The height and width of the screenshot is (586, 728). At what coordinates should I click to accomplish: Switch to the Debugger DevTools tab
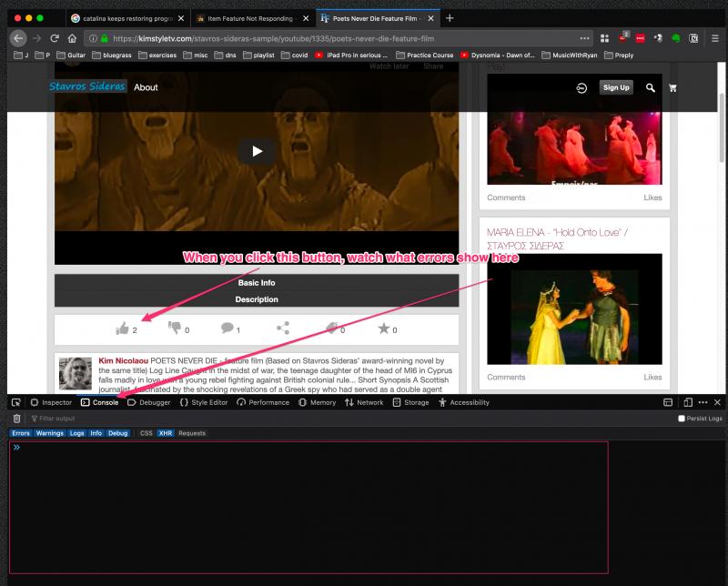pyautogui.click(x=149, y=402)
